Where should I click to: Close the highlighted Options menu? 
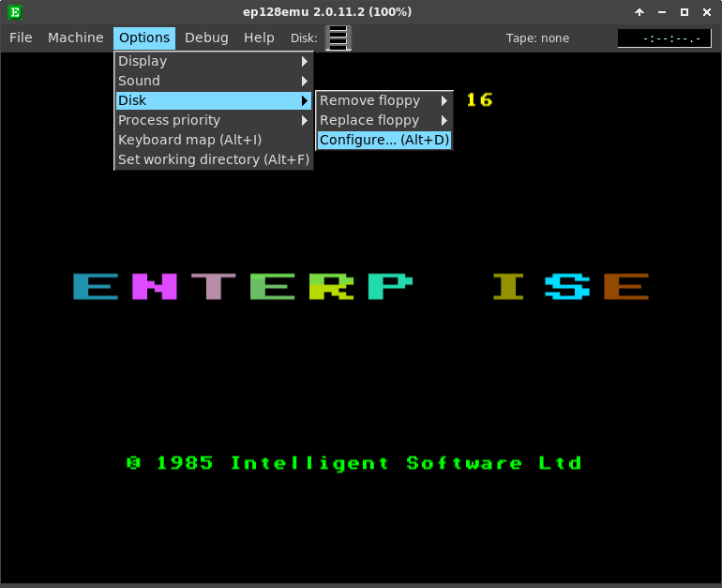click(144, 38)
